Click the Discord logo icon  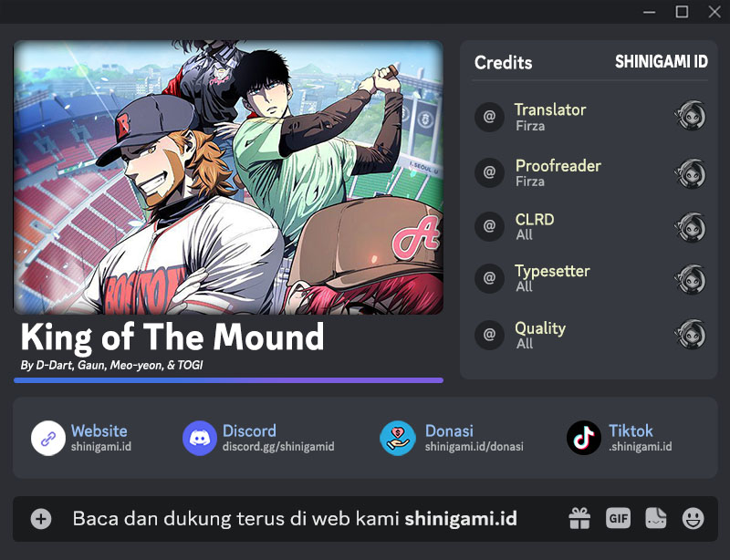pos(200,438)
